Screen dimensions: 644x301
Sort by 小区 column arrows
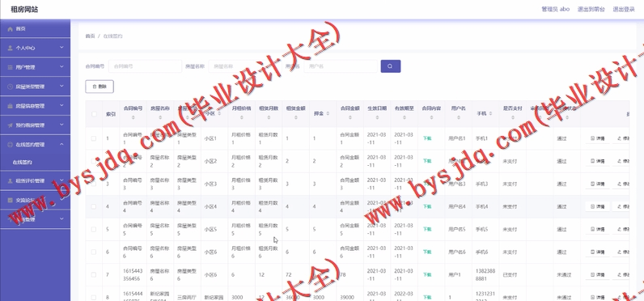point(219,113)
